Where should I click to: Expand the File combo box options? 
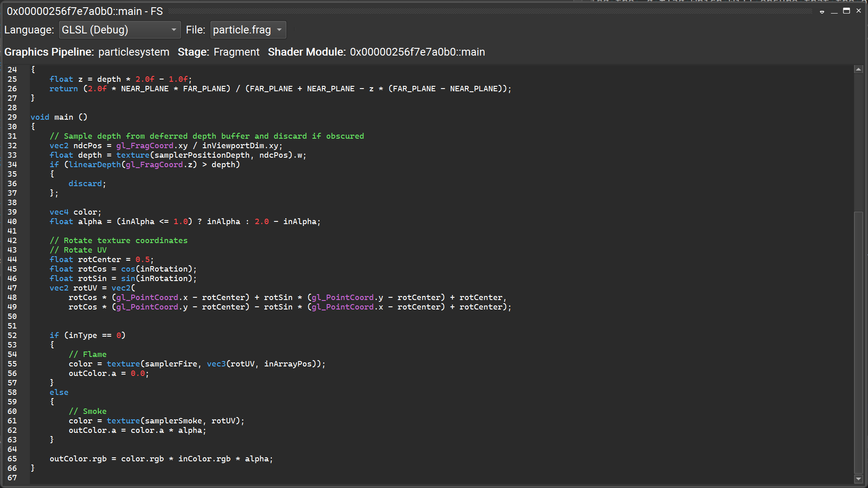click(x=278, y=30)
